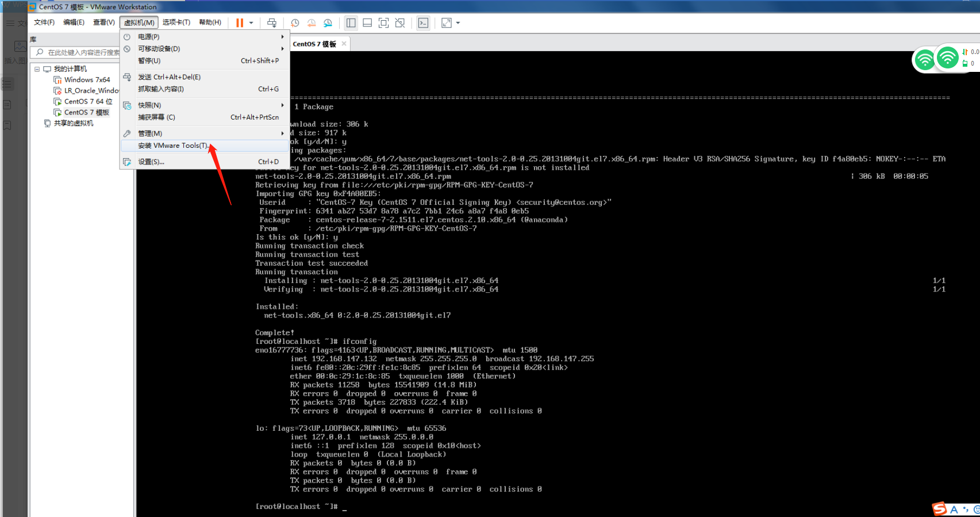Screen dimensions: 980x517
Task: Expand the 快照(N) submenu
Action: [x=204, y=105]
